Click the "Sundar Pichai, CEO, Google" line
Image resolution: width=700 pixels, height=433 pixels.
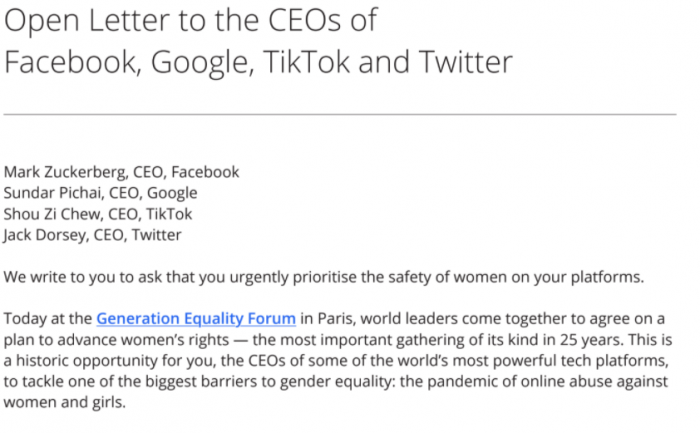click(x=100, y=192)
